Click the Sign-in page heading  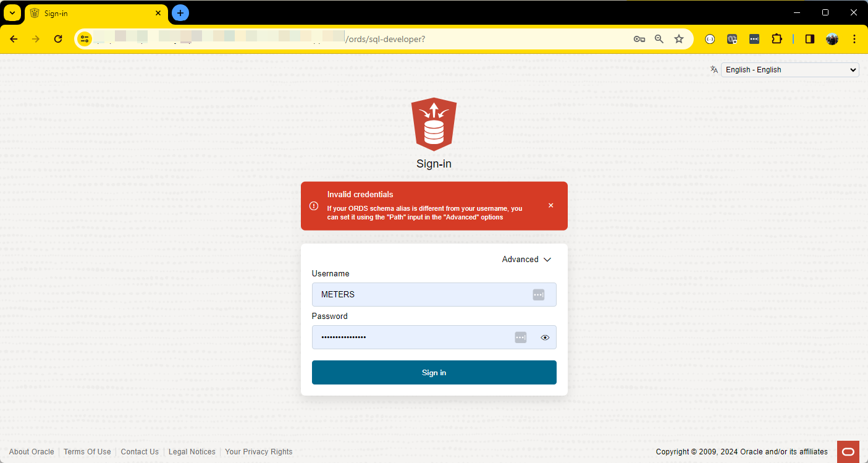pyautogui.click(x=434, y=164)
